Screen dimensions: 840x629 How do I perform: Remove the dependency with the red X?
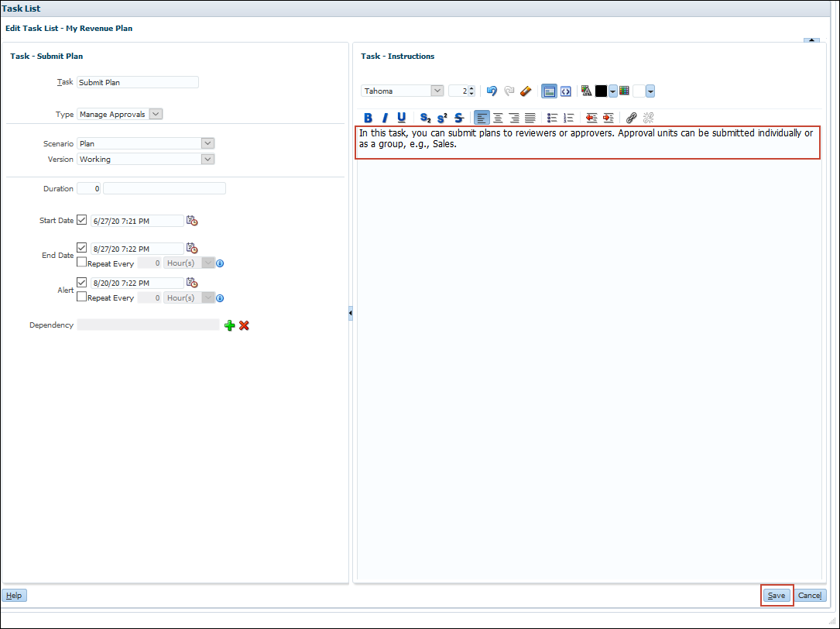coord(244,325)
